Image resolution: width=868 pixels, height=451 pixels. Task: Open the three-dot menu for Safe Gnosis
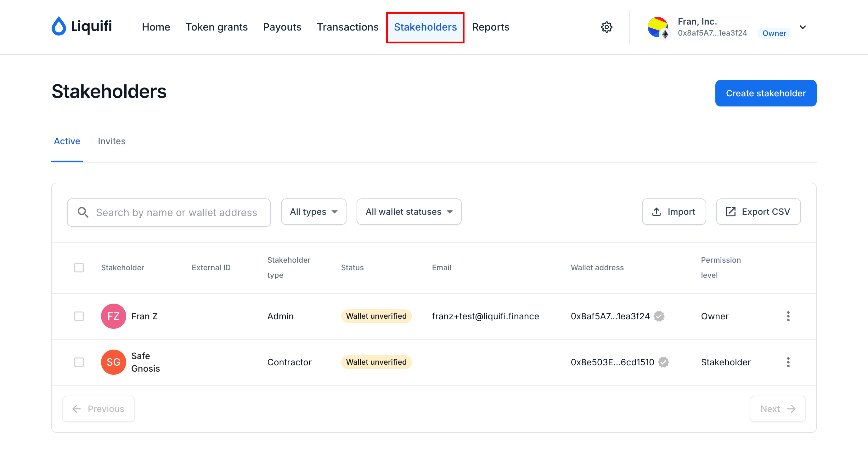(x=788, y=362)
